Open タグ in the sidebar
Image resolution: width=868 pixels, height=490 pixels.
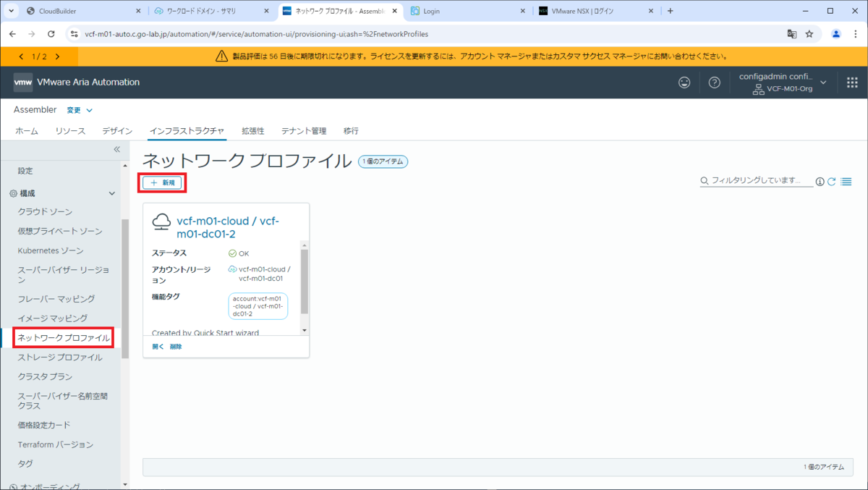click(25, 464)
